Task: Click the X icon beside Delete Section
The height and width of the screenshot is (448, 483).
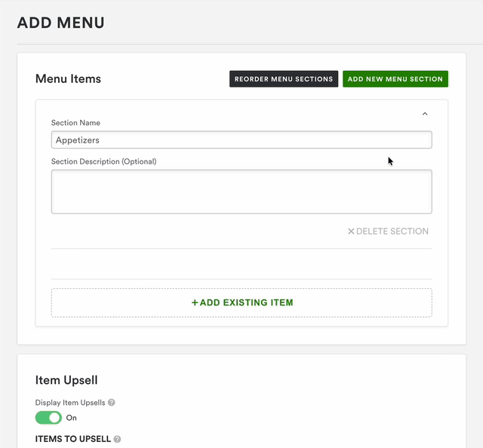Action: pos(351,232)
